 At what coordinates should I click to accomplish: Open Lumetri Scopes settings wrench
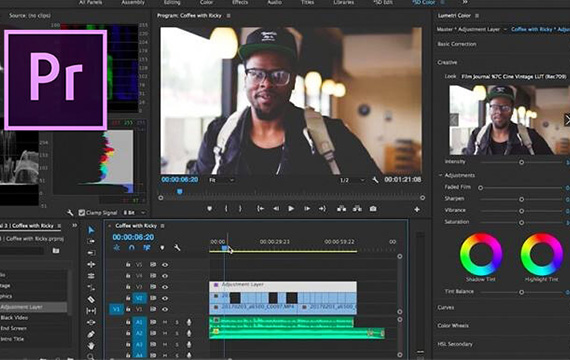pos(70,213)
